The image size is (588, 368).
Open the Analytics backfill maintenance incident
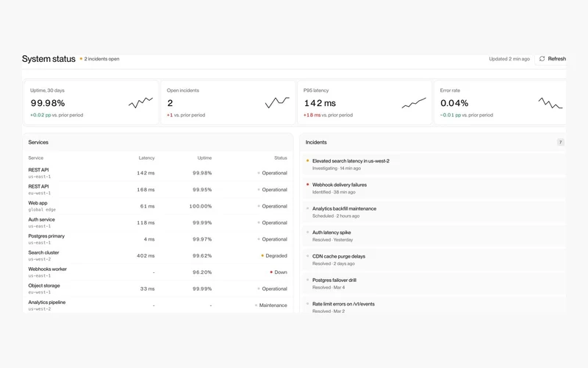pos(434,212)
